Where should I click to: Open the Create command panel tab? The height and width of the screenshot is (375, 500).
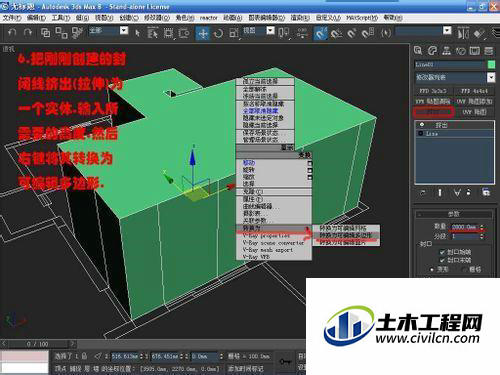pos(418,51)
